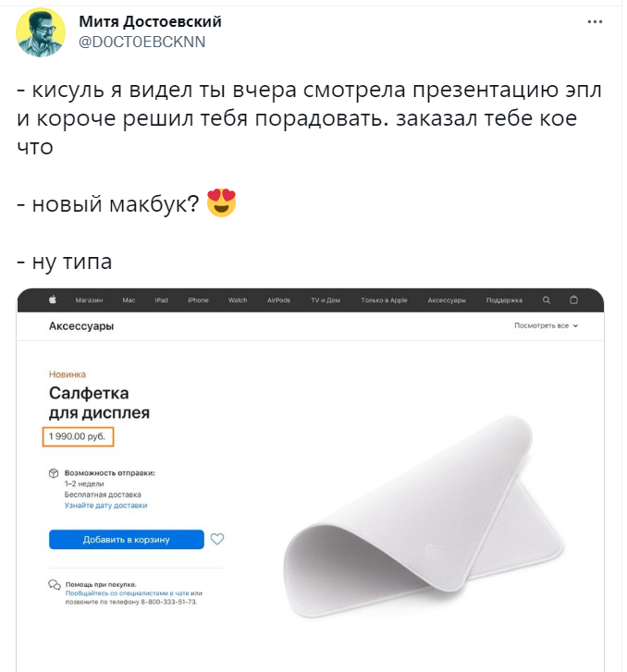Expand the Посмотреть все dropdown

546,325
